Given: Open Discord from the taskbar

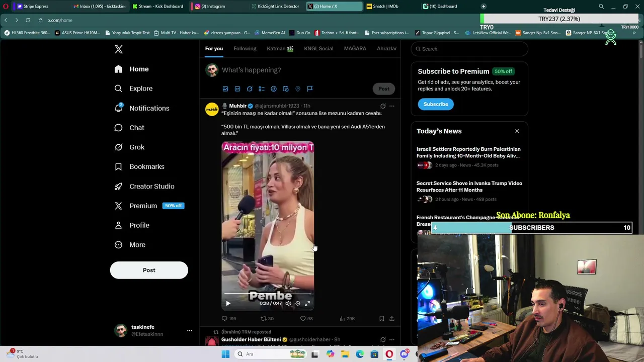Looking at the screenshot, I should click(x=404, y=354).
